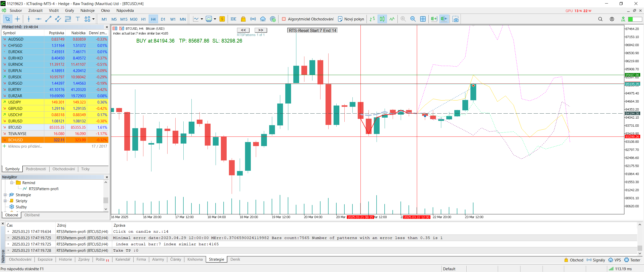Expand the Skripty node in Navigator
Viewport: 644px width, 272px height.
tap(5, 201)
